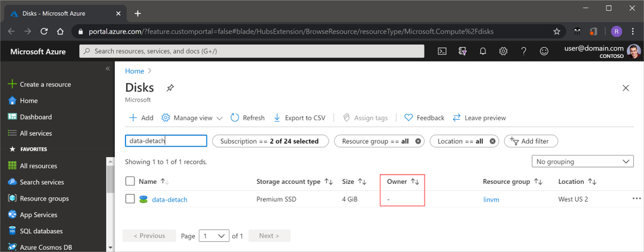Screen dimensions: 644x252
Task: Open the page number dropdown
Action: (214, 236)
